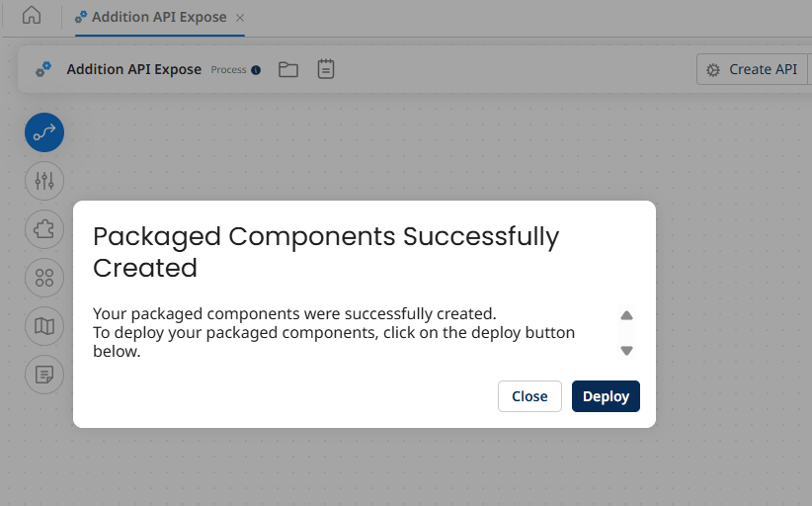Click Close to dismiss the dialog
This screenshot has height=506, width=812.
[529, 396]
